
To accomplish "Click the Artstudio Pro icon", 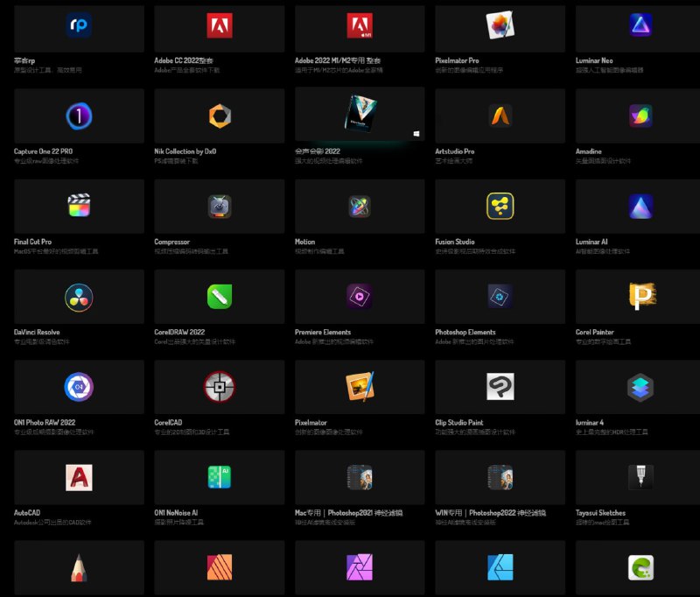I will (x=500, y=116).
